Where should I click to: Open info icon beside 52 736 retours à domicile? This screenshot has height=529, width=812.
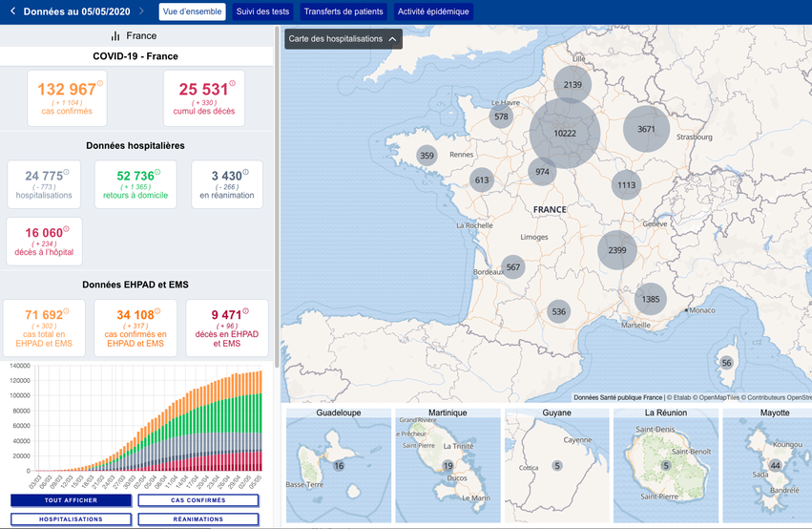pyautogui.click(x=157, y=172)
